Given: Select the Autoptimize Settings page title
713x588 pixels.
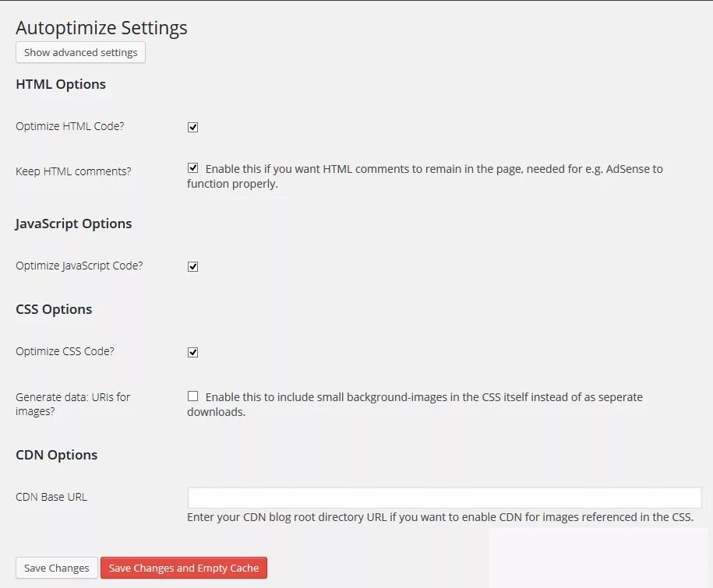Looking at the screenshot, I should pyautogui.click(x=101, y=28).
